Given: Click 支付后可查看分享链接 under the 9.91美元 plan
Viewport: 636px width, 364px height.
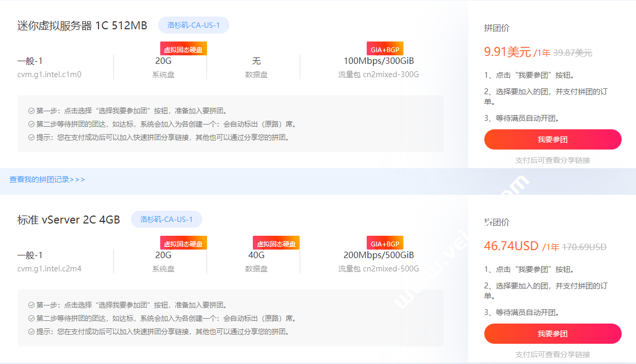Looking at the screenshot, I should pos(552,160).
